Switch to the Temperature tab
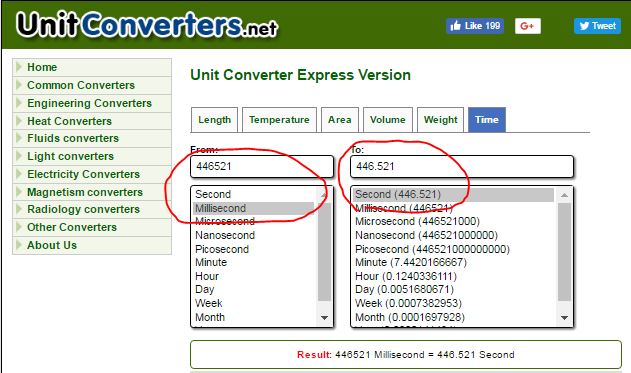The height and width of the screenshot is (373, 631). [x=279, y=120]
